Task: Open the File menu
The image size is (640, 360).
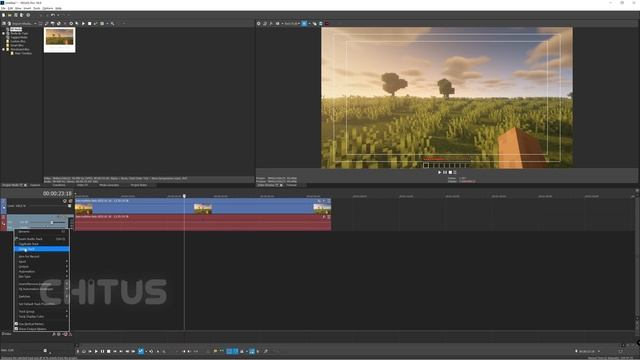Action: (x=3, y=8)
